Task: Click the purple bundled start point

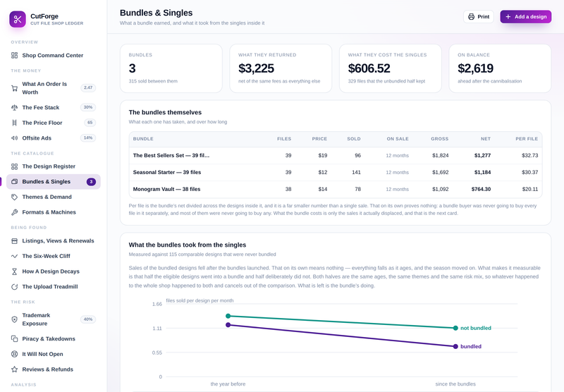Action: tap(228, 325)
